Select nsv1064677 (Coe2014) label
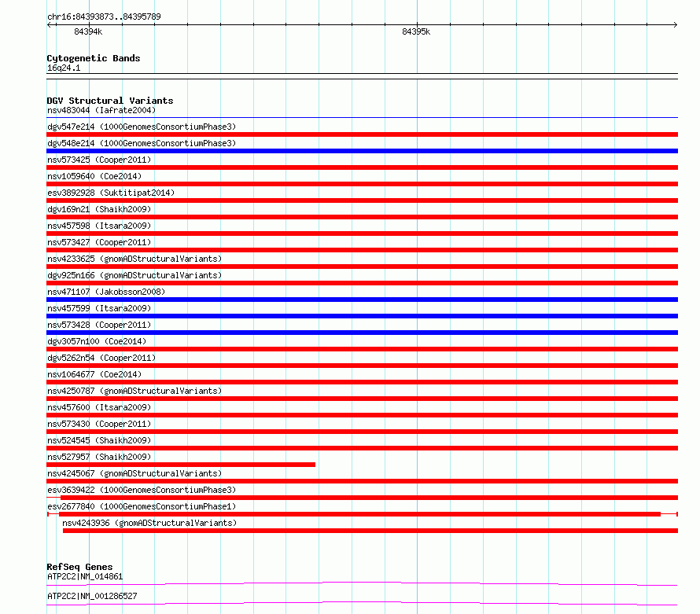The image size is (700, 614). point(94,374)
